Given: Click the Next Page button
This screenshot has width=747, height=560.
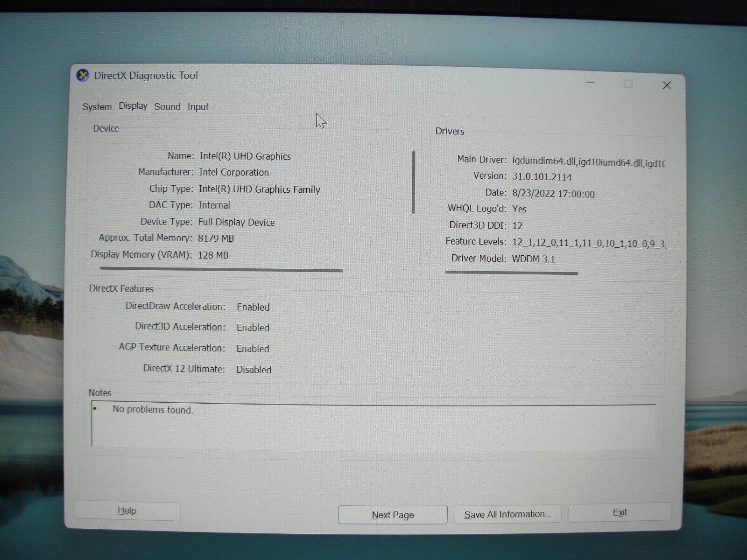Looking at the screenshot, I should tap(393, 515).
